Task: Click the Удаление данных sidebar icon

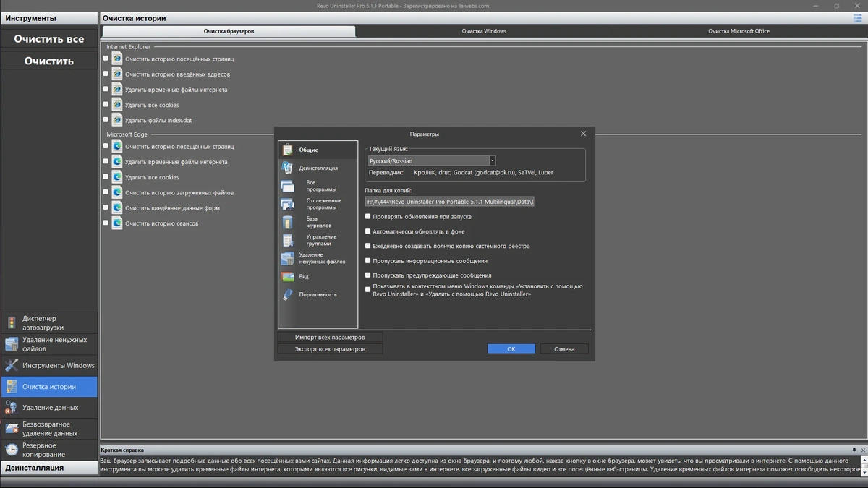Action: (x=12, y=408)
